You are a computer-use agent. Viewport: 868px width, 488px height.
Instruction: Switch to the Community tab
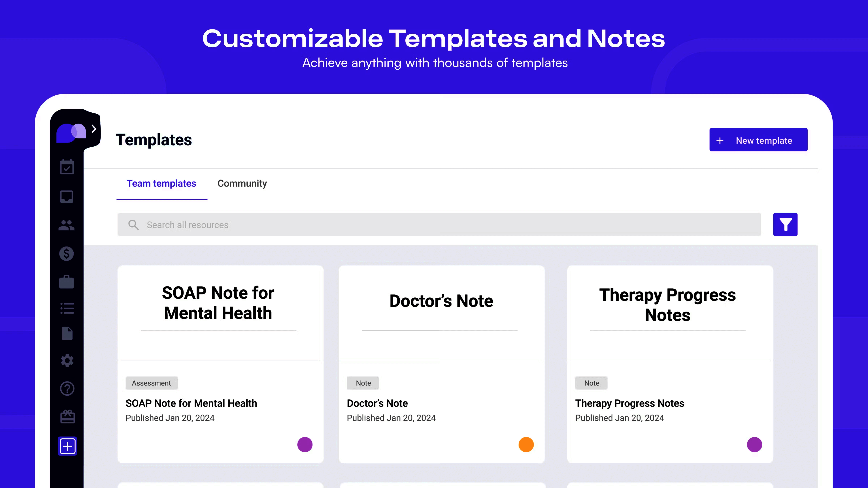tap(242, 184)
